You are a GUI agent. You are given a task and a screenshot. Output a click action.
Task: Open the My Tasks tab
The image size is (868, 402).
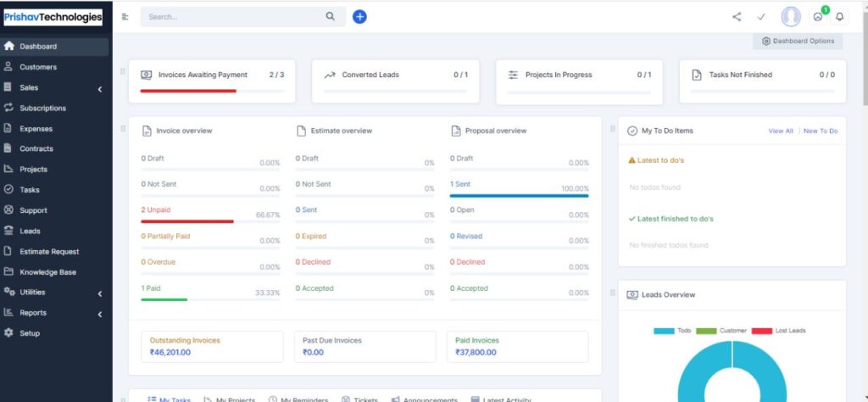coord(170,399)
